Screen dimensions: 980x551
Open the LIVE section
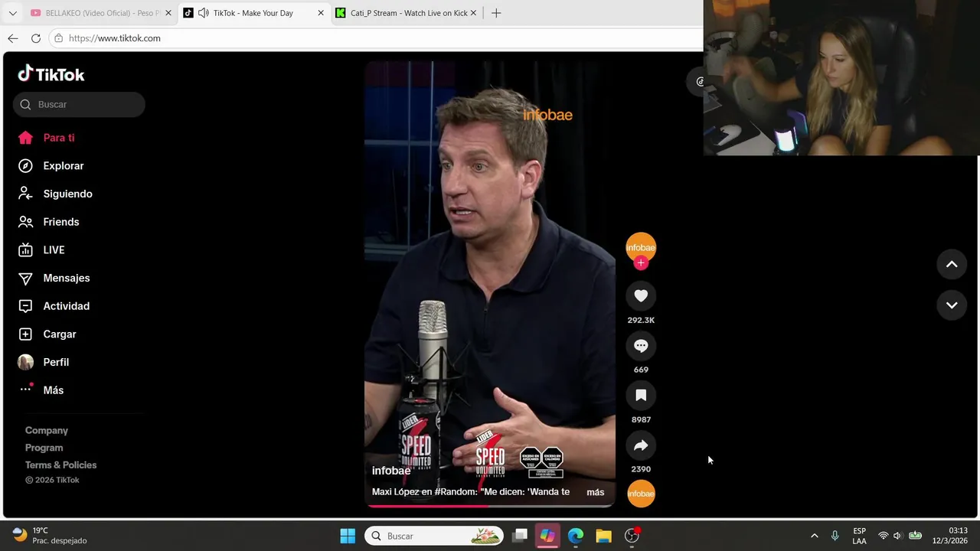tap(41, 250)
